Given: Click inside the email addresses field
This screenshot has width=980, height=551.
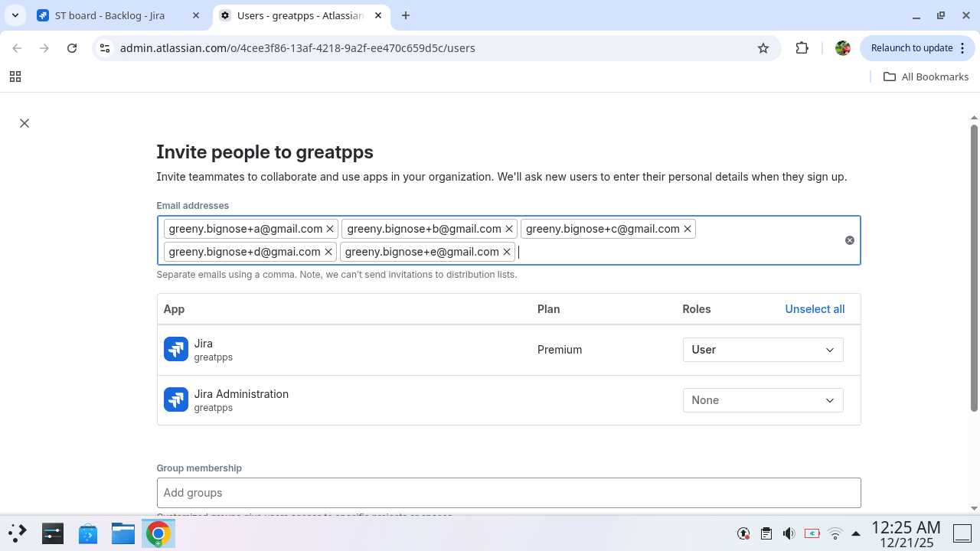Looking at the screenshot, I should (x=508, y=240).
